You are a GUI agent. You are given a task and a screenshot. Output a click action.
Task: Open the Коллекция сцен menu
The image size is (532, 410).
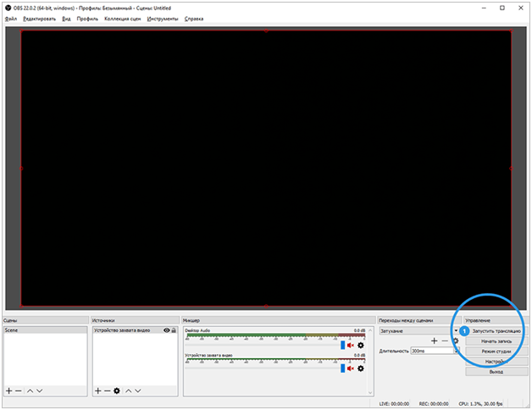click(x=123, y=19)
